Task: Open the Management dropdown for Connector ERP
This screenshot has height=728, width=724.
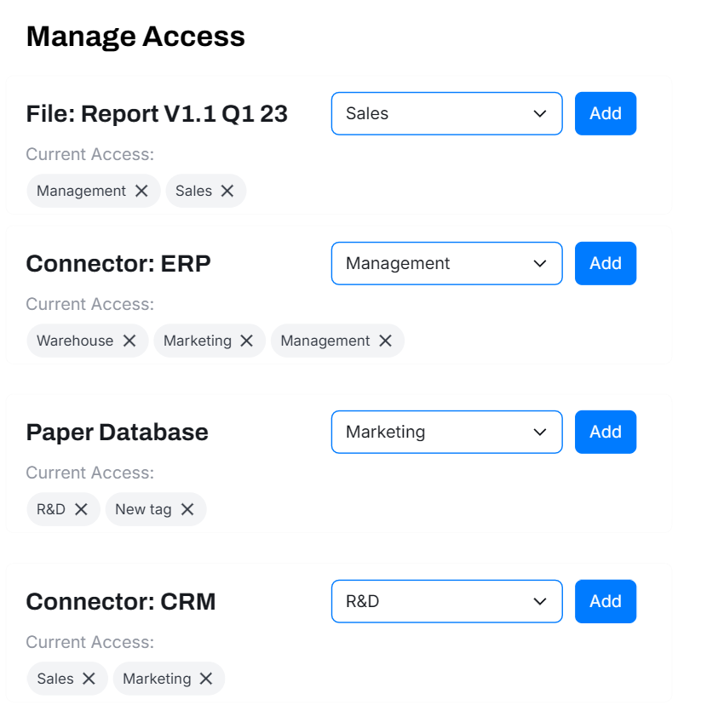Action: (447, 264)
